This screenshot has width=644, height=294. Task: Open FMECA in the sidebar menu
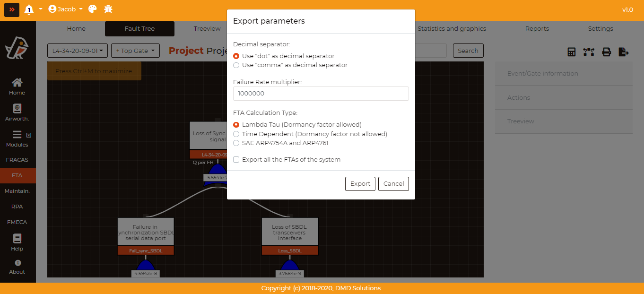pos(17,222)
